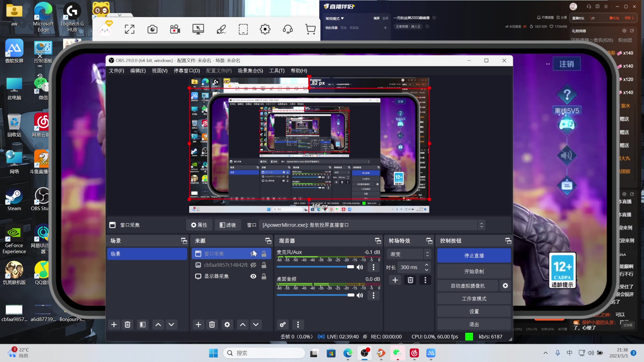Open the 工具(T) menu
Viewport: 644px width, 362px height.
click(277, 71)
